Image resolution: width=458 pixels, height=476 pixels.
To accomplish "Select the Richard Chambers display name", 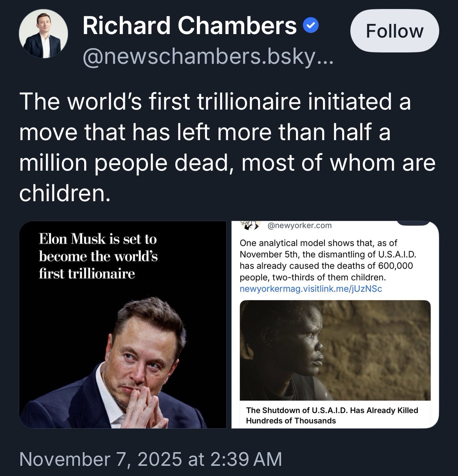I will tap(189, 26).
